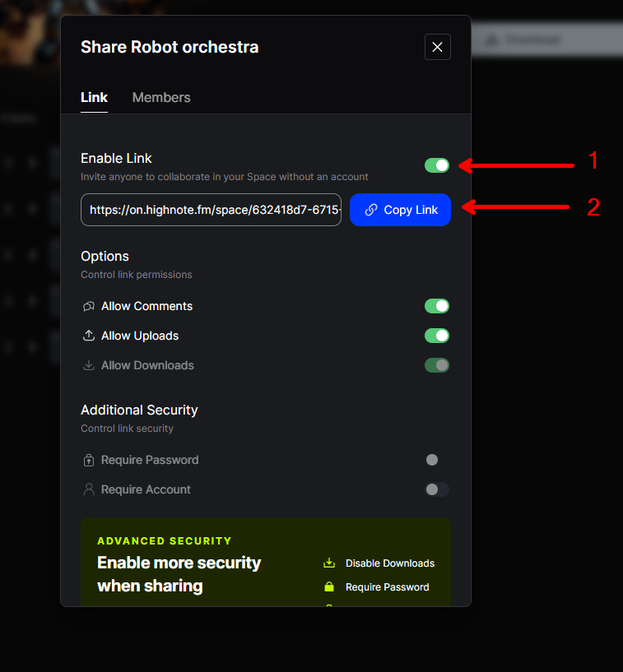Click the Download button behind the dialog
This screenshot has height=672, width=623.
click(527, 39)
